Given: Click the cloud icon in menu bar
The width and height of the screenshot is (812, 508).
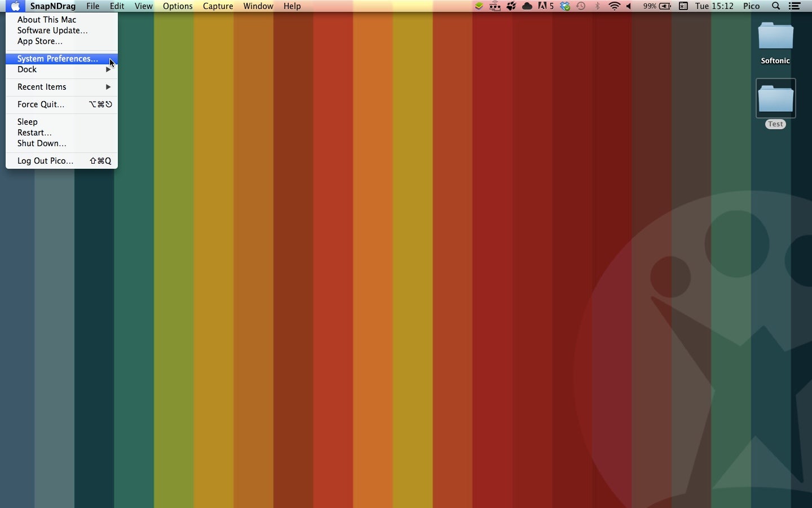Looking at the screenshot, I should pyautogui.click(x=528, y=6).
